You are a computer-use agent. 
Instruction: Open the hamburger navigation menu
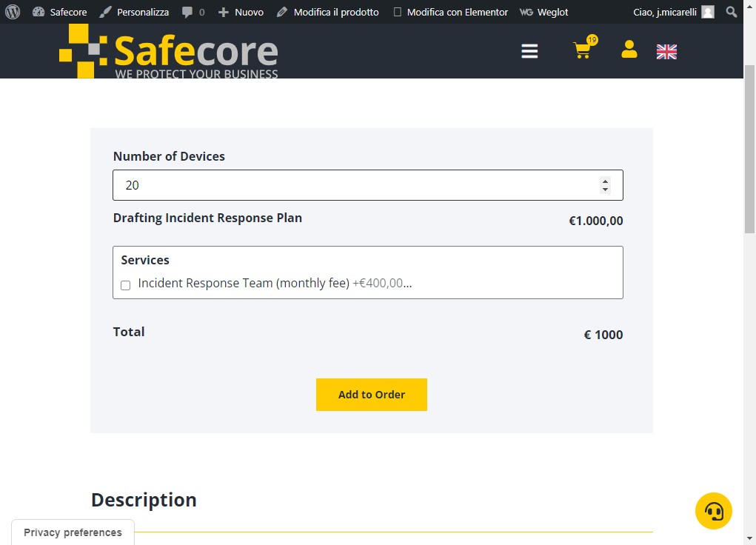point(529,50)
